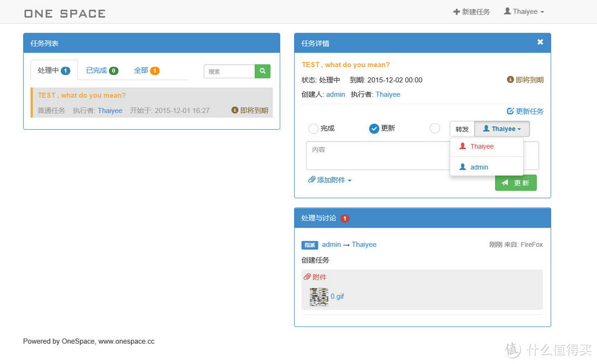Toggle the Thaiyee forward recipient dropdown
The width and height of the screenshot is (597, 364).
tap(502, 129)
